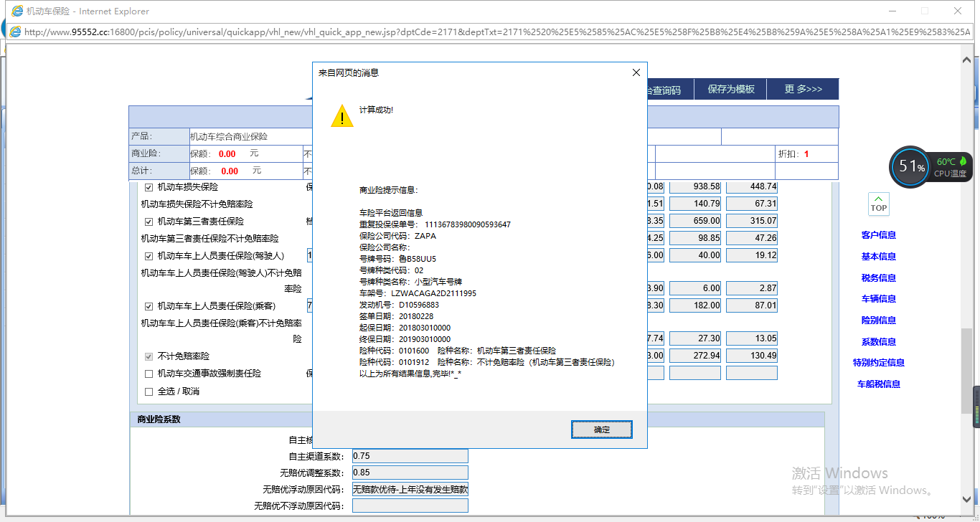Click the TOP back-to-top icon
Screen dimensions: 980x522
coord(879,204)
